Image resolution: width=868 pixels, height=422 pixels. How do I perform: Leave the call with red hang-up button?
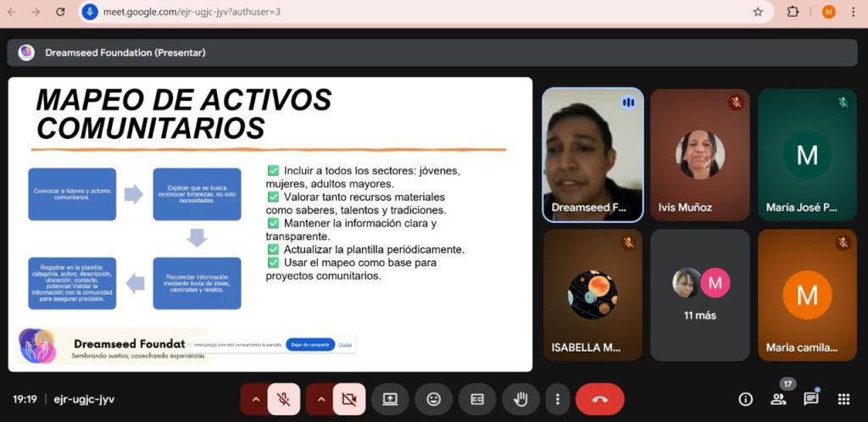[x=599, y=399]
